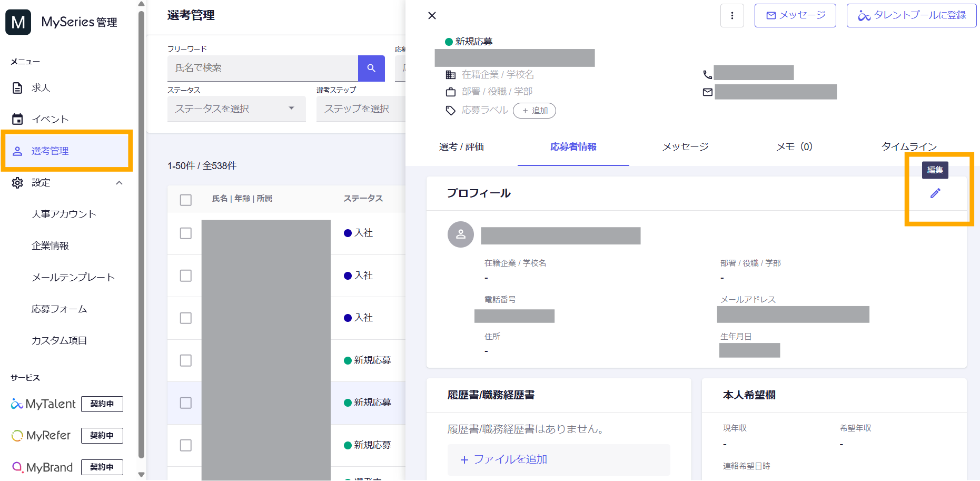
Task: Open the three-dot more options menu
Action: tap(731, 16)
